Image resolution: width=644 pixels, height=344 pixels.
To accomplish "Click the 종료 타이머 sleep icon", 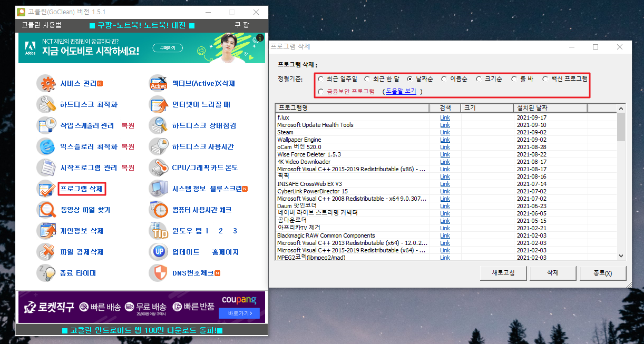I will (47, 273).
